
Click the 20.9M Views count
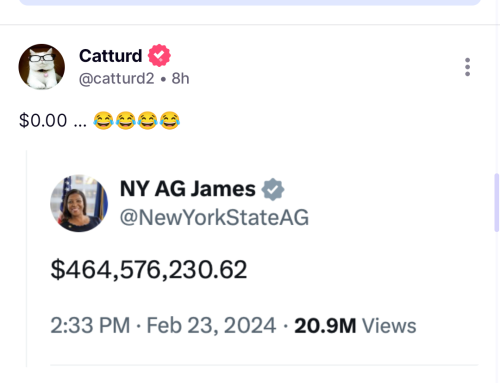(355, 326)
